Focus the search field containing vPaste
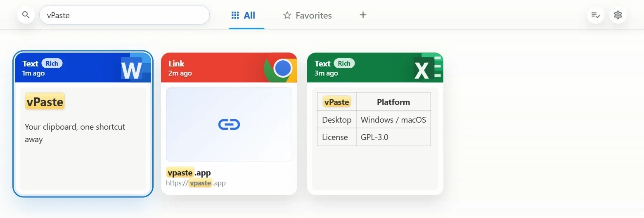The height and width of the screenshot is (218, 644). tap(124, 15)
